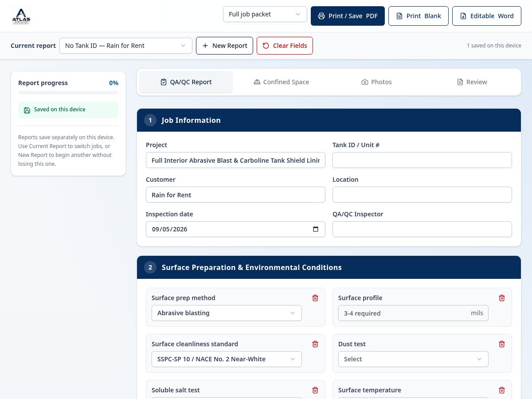Click the Print Blank button
The width and height of the screenshot is (532, 399).
(x=419, y=16)
